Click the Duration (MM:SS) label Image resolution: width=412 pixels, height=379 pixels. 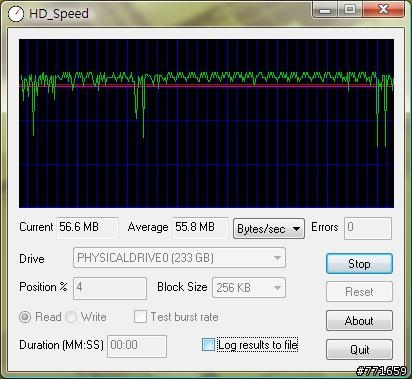(x=61, y=345)
